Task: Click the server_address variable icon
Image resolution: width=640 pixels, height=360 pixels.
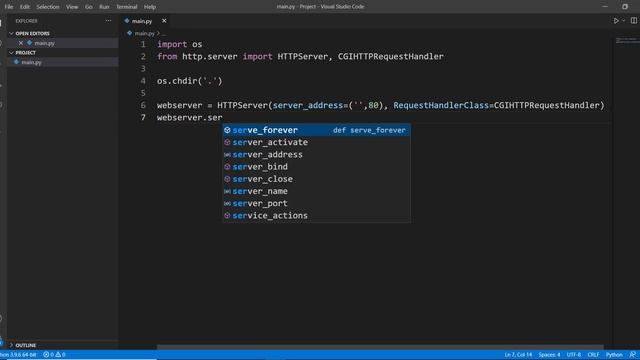Action: coord(227,154)
